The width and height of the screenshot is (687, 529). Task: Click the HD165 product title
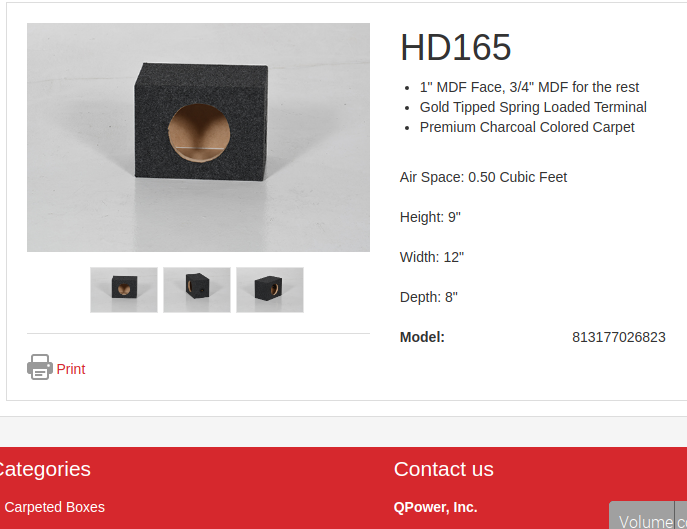pyautogui.click(x=456, y=47)
